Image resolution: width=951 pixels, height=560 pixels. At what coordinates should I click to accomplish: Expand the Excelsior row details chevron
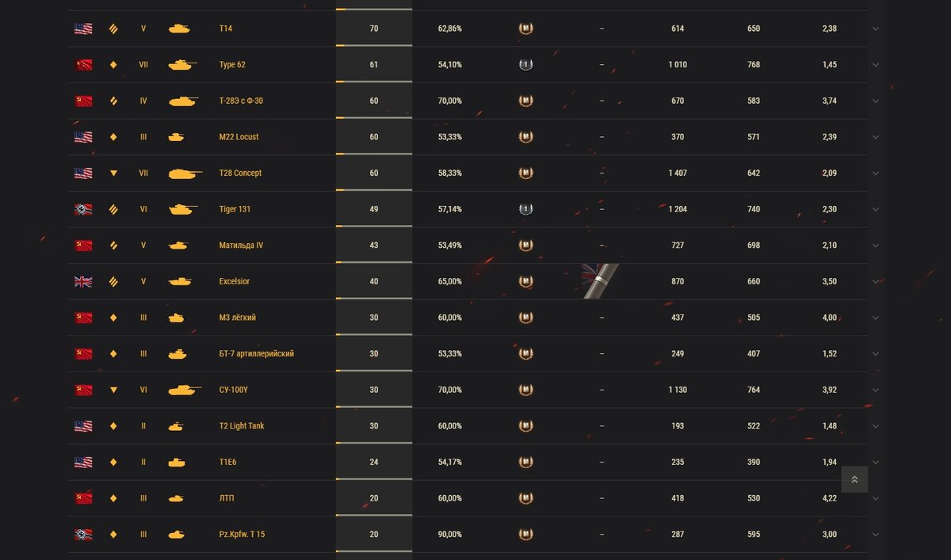[x=876, y=282]
